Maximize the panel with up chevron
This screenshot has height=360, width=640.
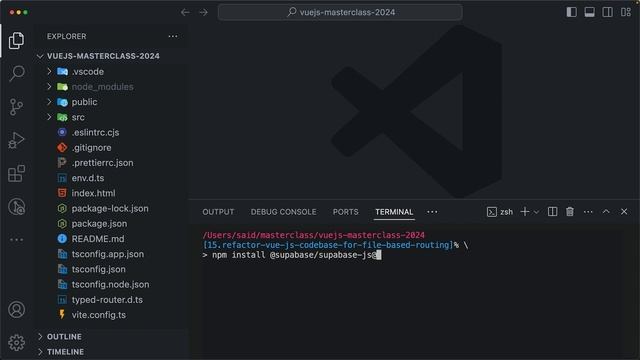(606, 211)
